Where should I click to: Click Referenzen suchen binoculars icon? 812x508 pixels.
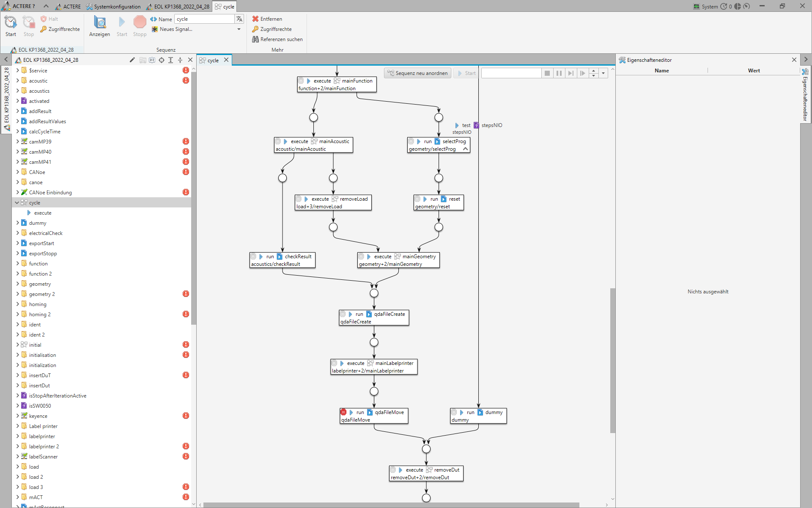(x=255, y=39)
